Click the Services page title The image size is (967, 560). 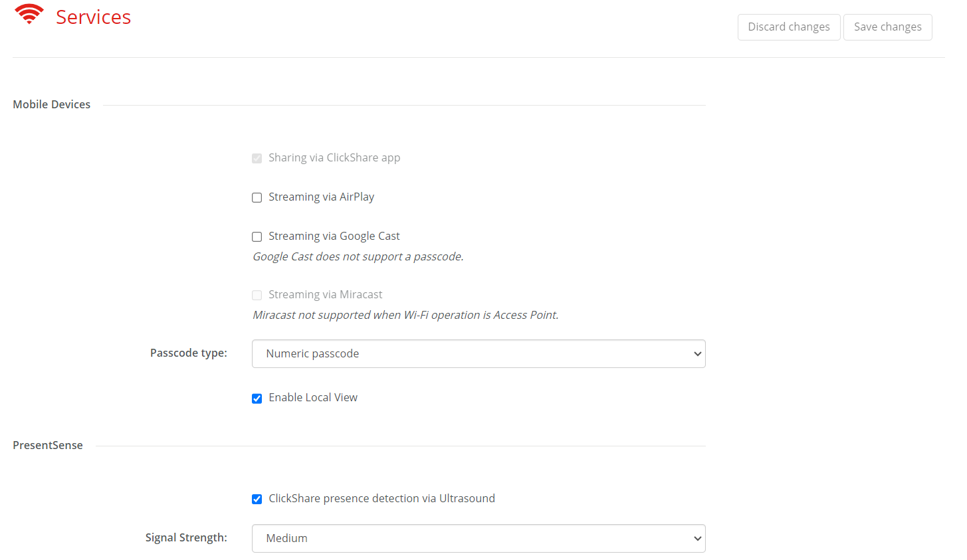[x=93, y=17]
